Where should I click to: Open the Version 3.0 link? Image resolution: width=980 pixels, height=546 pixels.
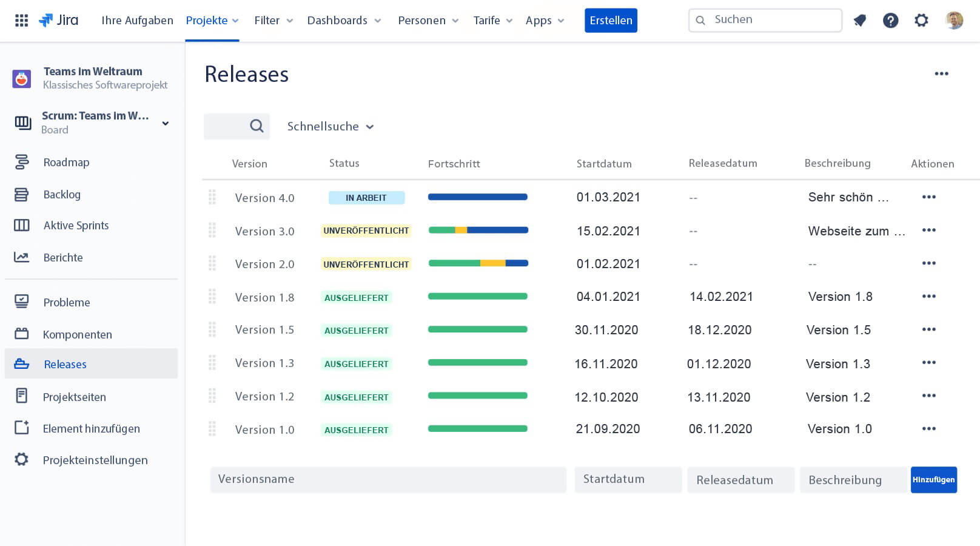tap(264, 231)
